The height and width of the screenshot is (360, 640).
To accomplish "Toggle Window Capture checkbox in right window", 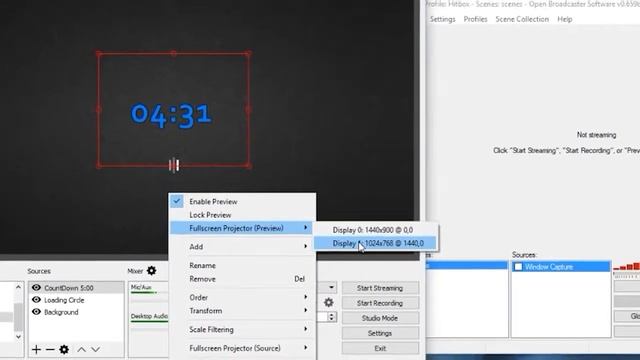I will pyautogui.click(x=518, y=267).
